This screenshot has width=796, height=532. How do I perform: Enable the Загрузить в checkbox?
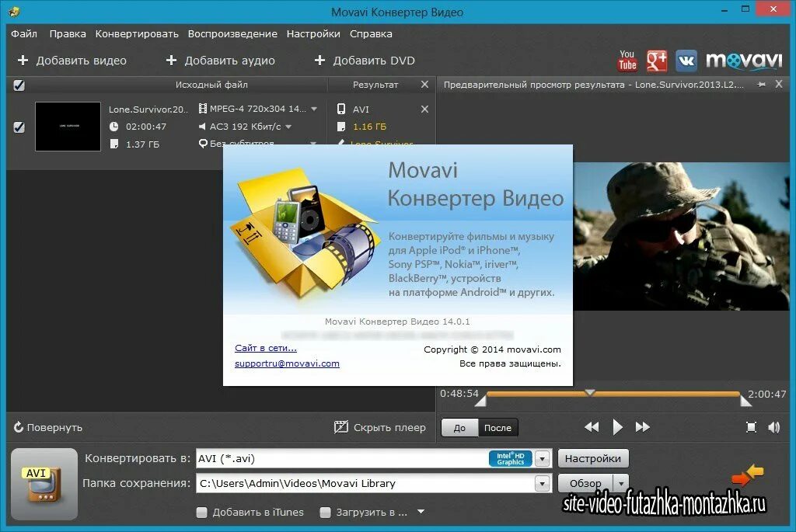(x=326, y=513)
